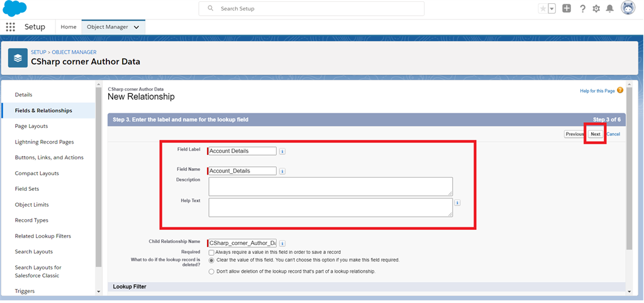Select Fields & Relationships in sidebar

[x=43, y=111]
